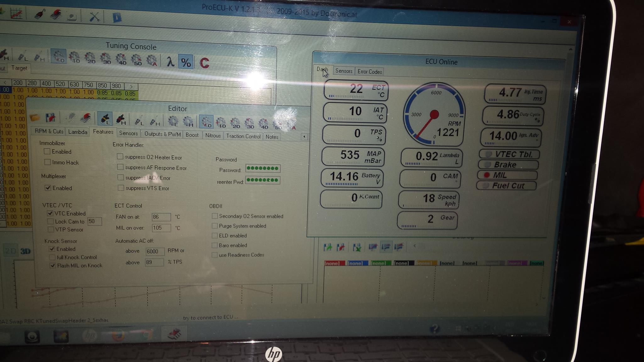Viewport: 644px width, 362px height.
Task: Toggle Immobilizer Enabled checkbox
Action: (47, 151)
